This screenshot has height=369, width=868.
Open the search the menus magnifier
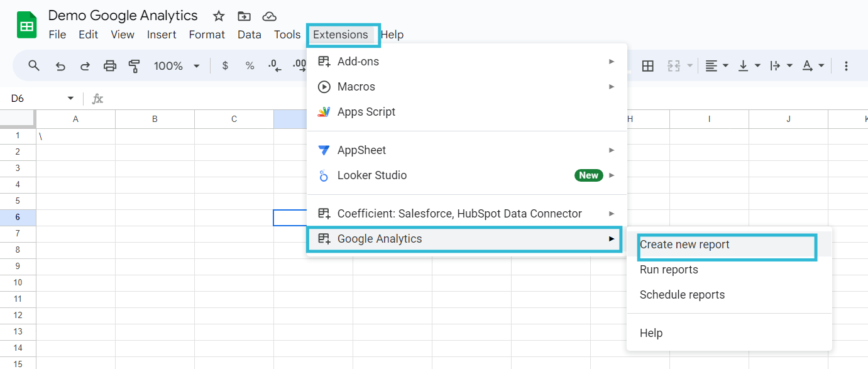(34, 65)
